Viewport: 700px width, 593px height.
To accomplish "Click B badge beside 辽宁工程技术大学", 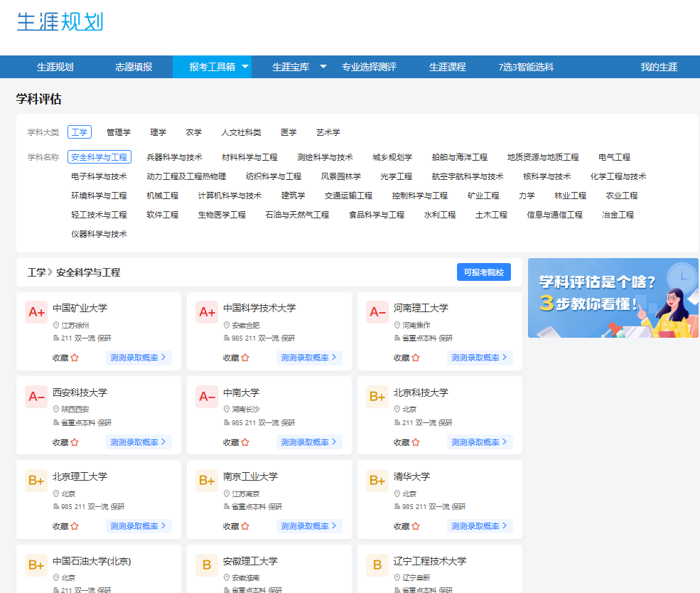I will [377, 565].
